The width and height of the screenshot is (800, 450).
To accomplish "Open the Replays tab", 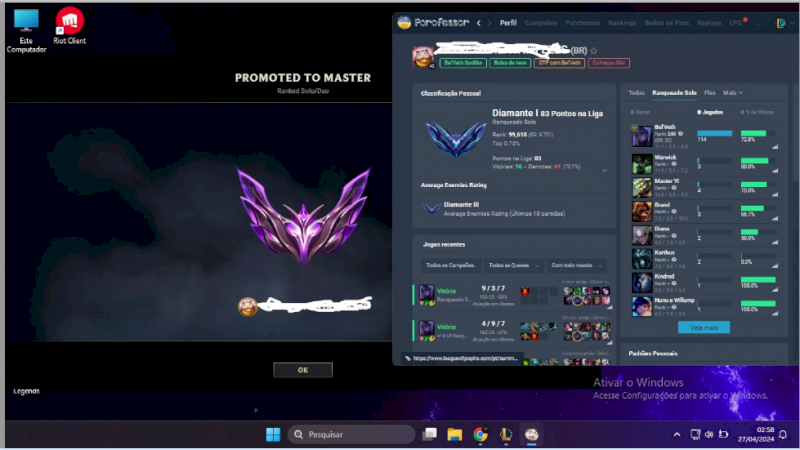I will click(709, 23).
